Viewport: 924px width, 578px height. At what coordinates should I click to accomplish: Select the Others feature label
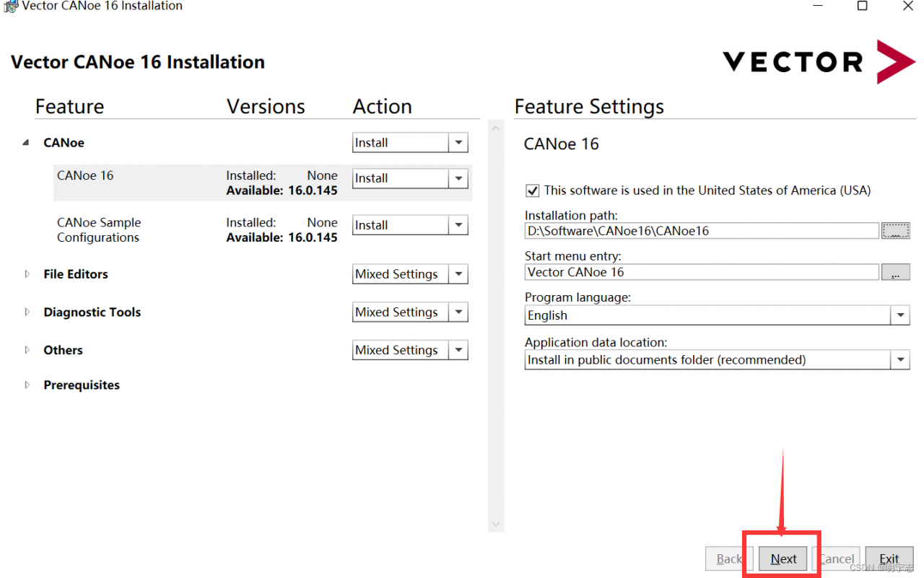click(64, 350)
